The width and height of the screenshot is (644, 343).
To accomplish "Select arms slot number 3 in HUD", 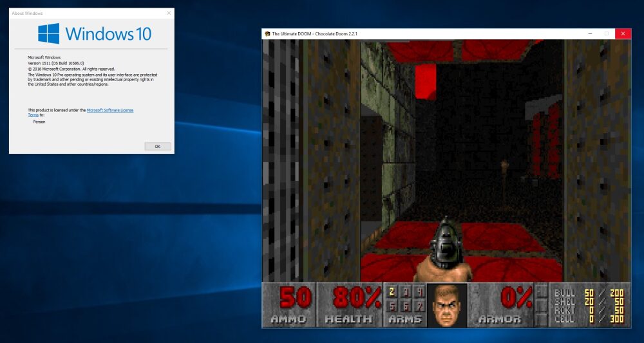I will click(x=405, y=292).
